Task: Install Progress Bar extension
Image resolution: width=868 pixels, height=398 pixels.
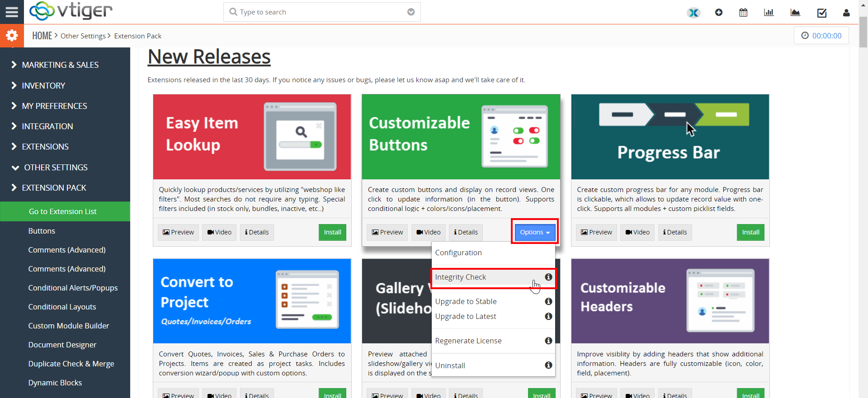Action: click(x=750, y=232)
